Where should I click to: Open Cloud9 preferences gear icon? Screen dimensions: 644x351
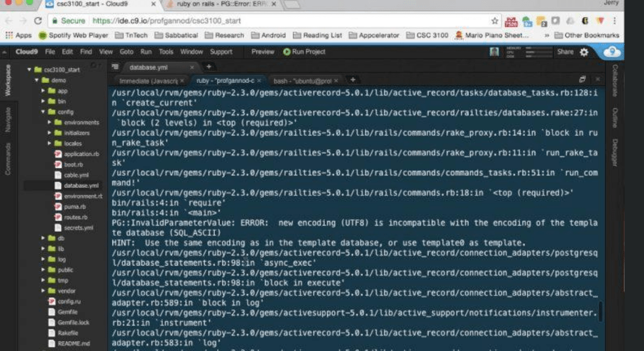click(x=584, y=52)
